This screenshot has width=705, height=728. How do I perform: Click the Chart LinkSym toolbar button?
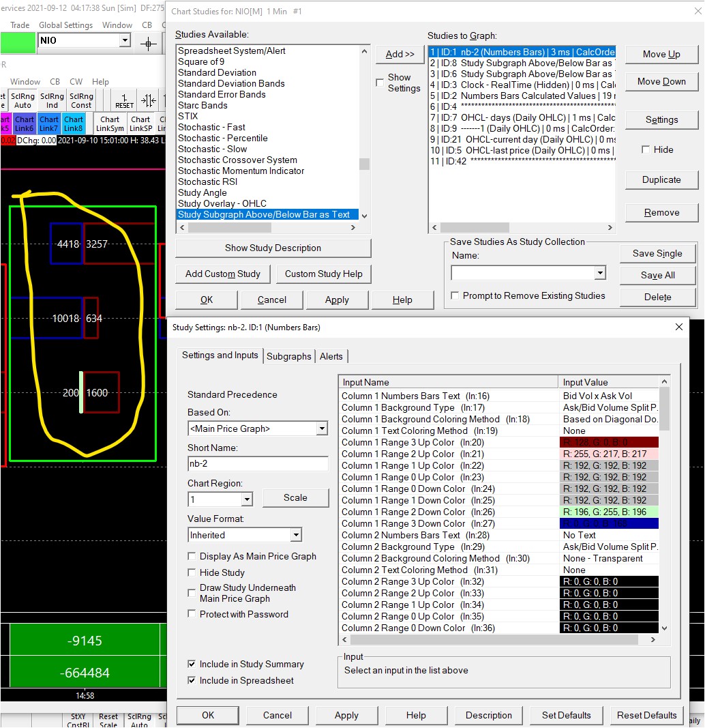[110, 124]
